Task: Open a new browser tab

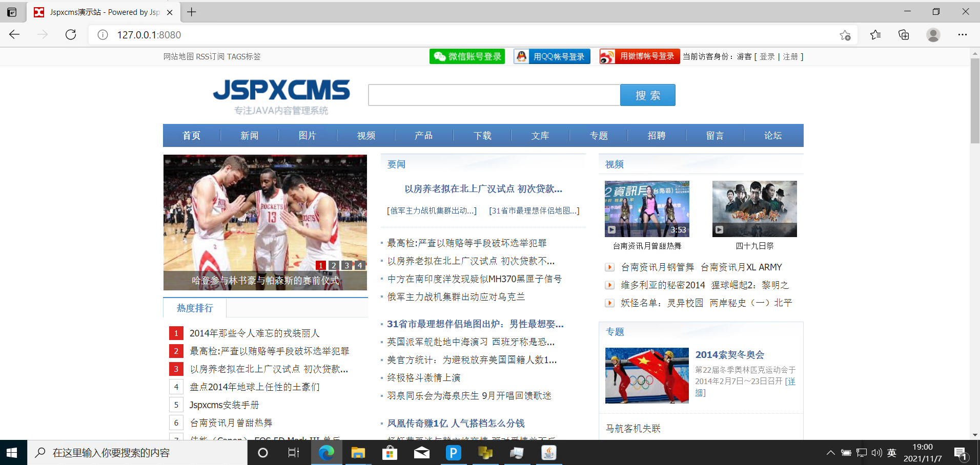Action: pos(191,12)
